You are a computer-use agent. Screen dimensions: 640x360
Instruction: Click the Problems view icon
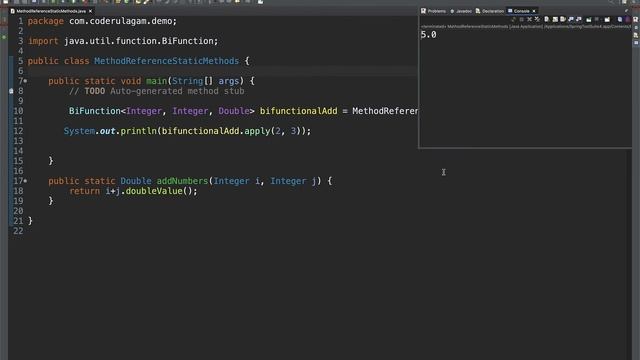[423, 11]
